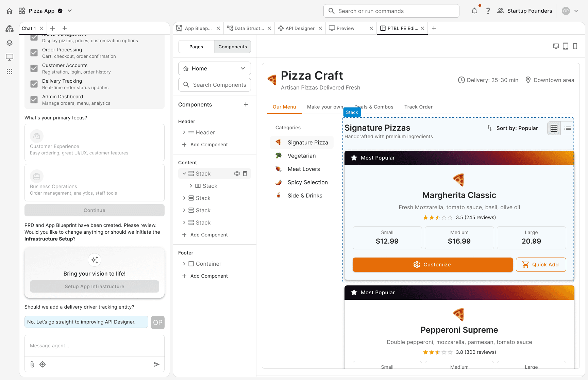This screenshot has width=588, height=380.
Task: Switch to mobile viewport preview
Action: [x=575, y=46]
